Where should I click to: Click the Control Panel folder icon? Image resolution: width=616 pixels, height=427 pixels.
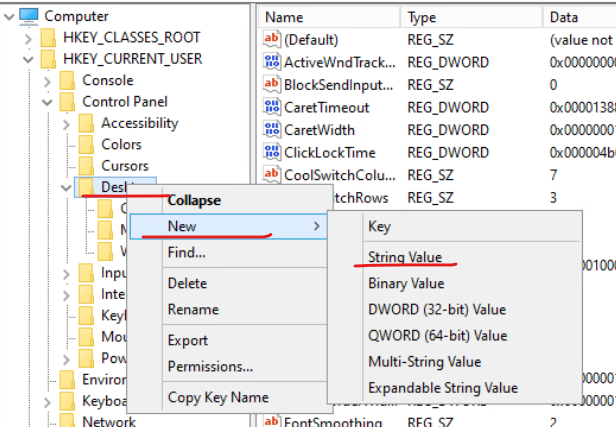pos(67,102)
